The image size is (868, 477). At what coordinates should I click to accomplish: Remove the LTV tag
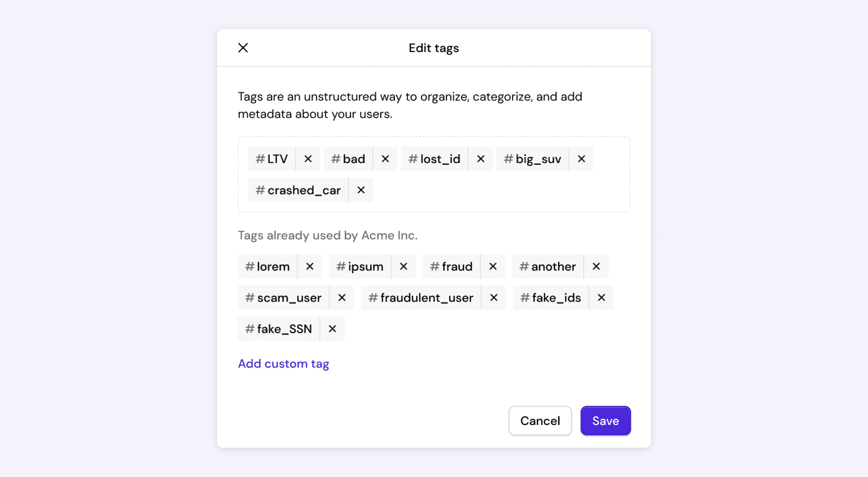click(308, 158)
